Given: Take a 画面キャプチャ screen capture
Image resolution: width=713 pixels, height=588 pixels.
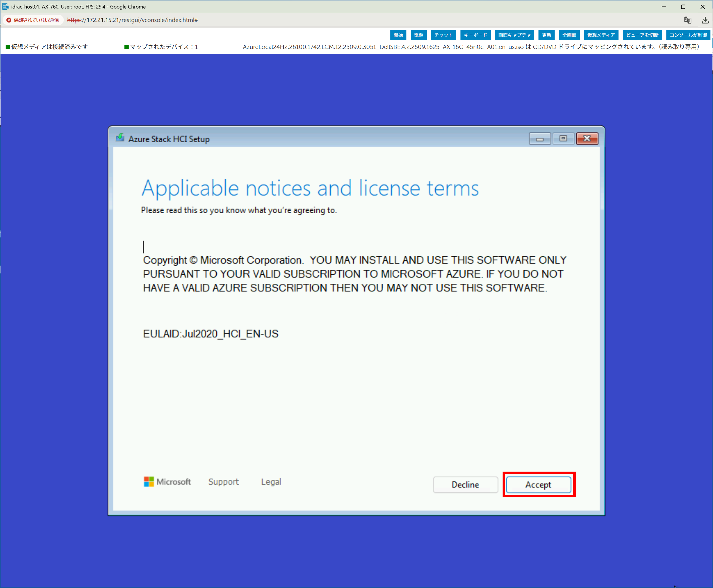Looking at the screenshot, I should 514,35.
